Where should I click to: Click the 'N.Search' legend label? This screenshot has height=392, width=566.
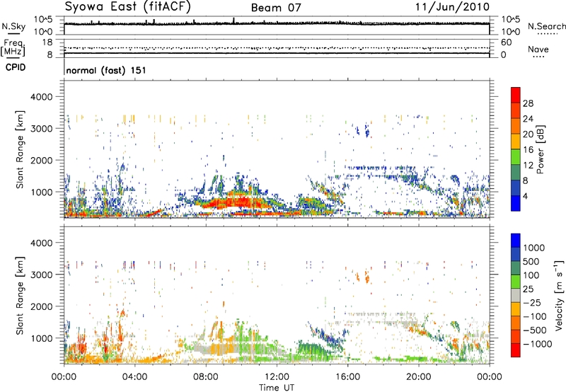(x=546, y=26)
